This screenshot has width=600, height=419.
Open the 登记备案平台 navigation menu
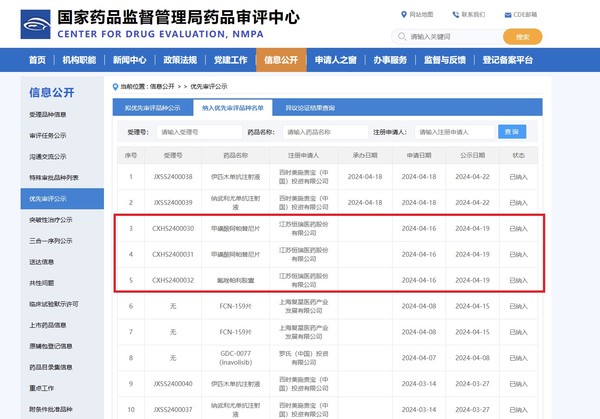click(507, 60)
